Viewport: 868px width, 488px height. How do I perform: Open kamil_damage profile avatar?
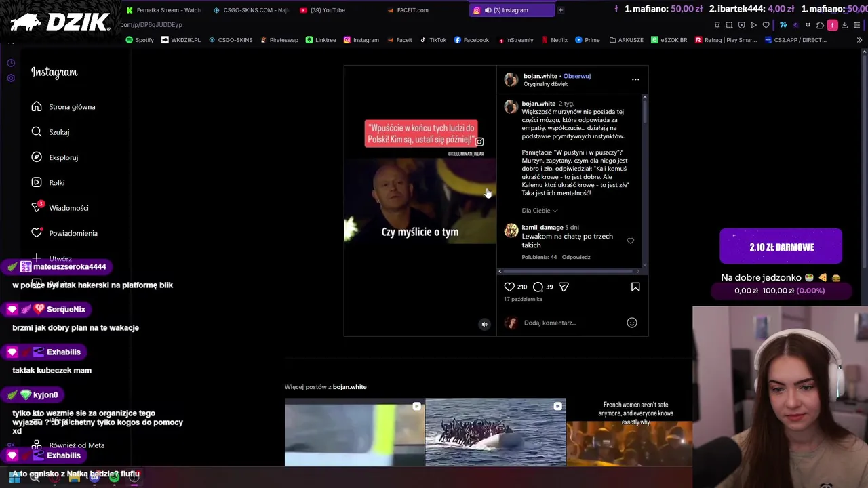[x=511, y=231]
